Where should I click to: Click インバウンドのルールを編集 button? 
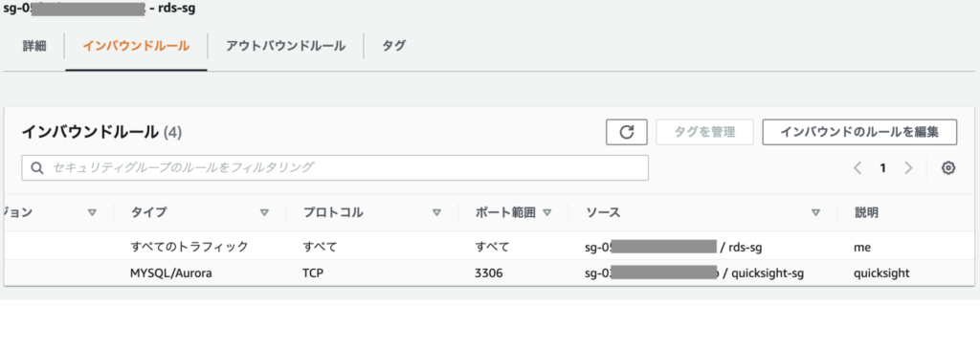(x=860, y=132)
